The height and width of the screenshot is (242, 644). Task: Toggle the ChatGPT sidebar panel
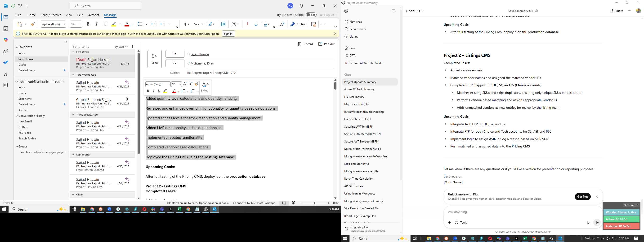pyautogui.click(x=394, y=11)
